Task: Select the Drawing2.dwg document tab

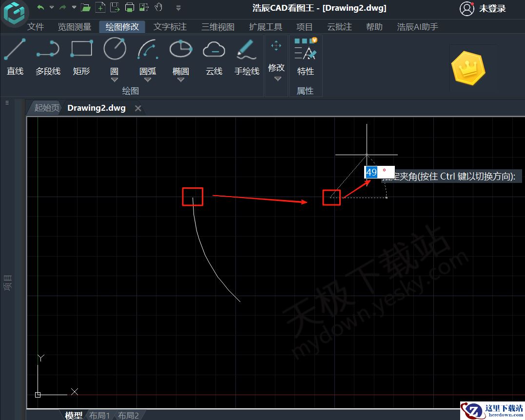Action: point(97,108)
